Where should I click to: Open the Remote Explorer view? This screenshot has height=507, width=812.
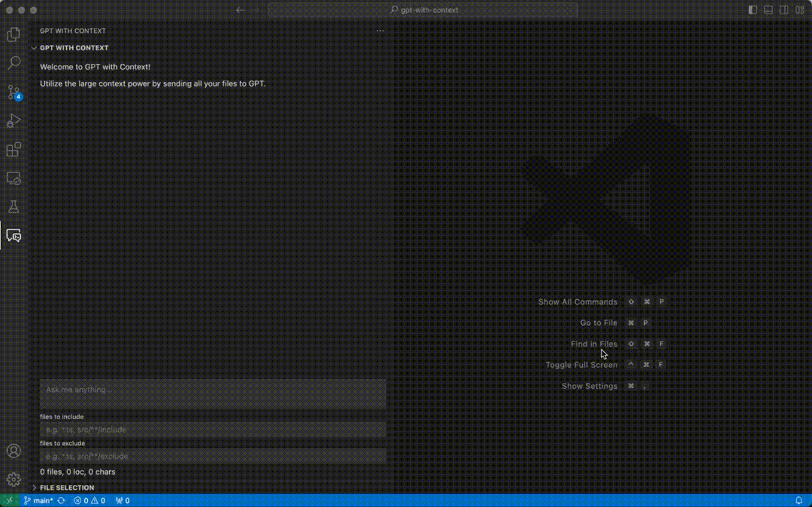[14, 178]
